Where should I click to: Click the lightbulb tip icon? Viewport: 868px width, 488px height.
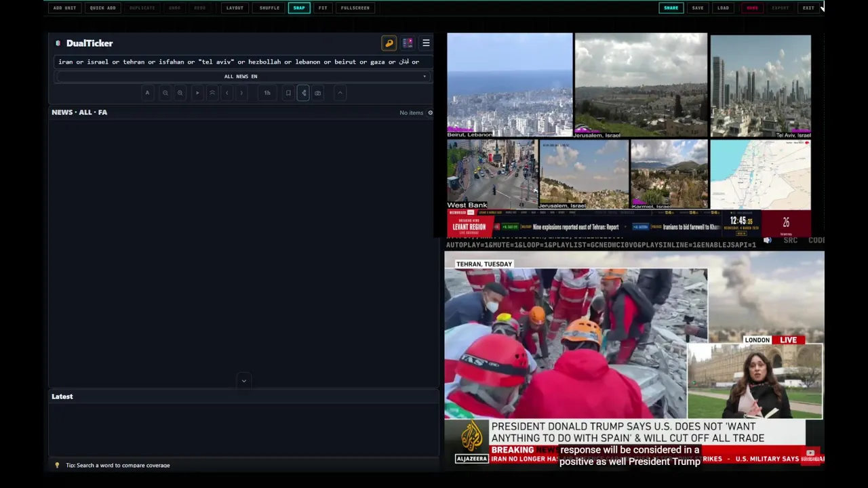[57, 465]
